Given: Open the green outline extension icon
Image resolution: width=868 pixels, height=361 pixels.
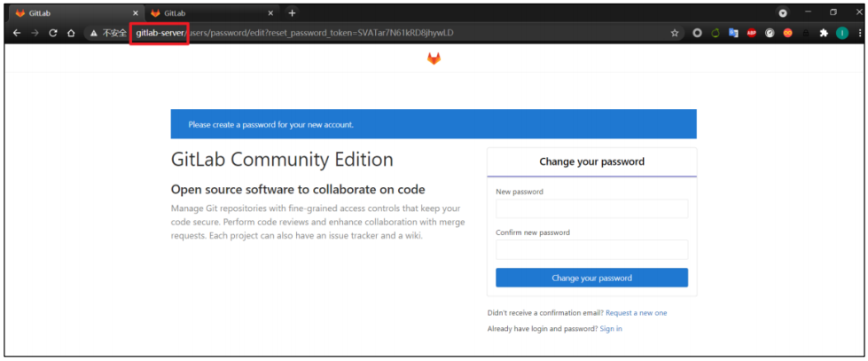Looking at the screenshot, I should point(716,33).
